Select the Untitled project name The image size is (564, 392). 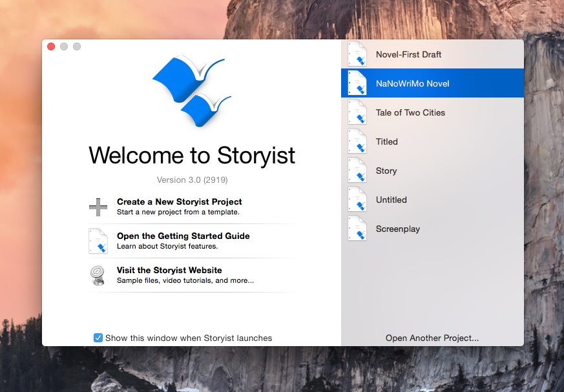pyautogui.click(x=392, y=200)
